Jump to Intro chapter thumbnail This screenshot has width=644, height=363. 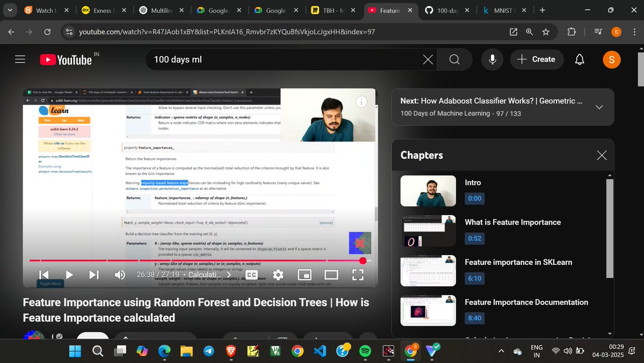[x=428, y=191]
